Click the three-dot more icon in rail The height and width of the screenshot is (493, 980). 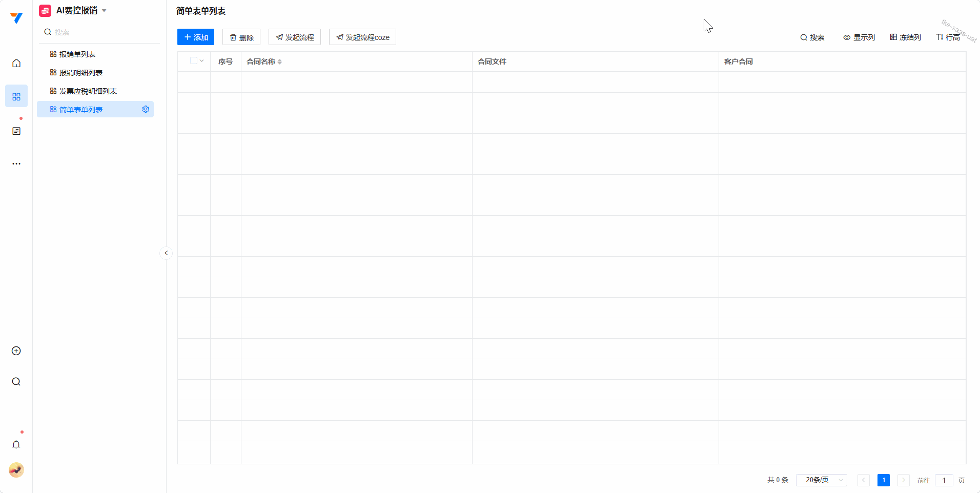pyautogui.click(x=16, y=164)
